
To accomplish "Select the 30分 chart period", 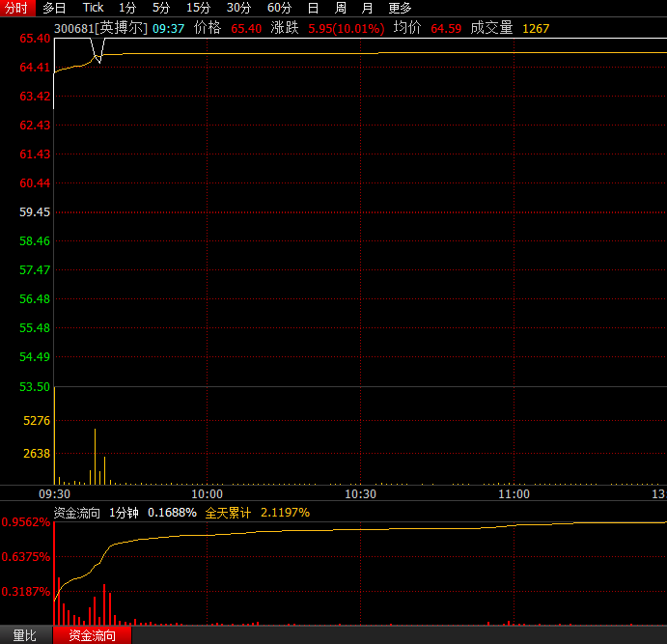I will click(x=239, y=8).
